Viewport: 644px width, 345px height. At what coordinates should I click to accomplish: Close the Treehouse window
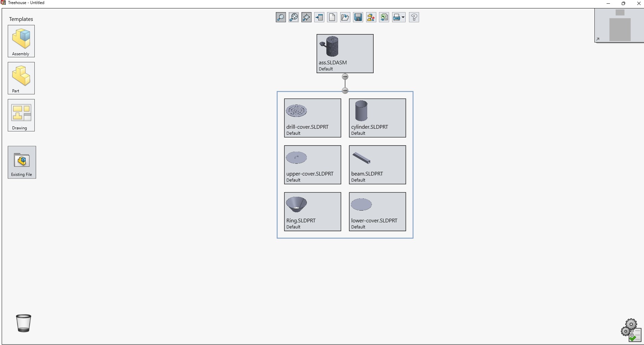click(x=639, y=3)
